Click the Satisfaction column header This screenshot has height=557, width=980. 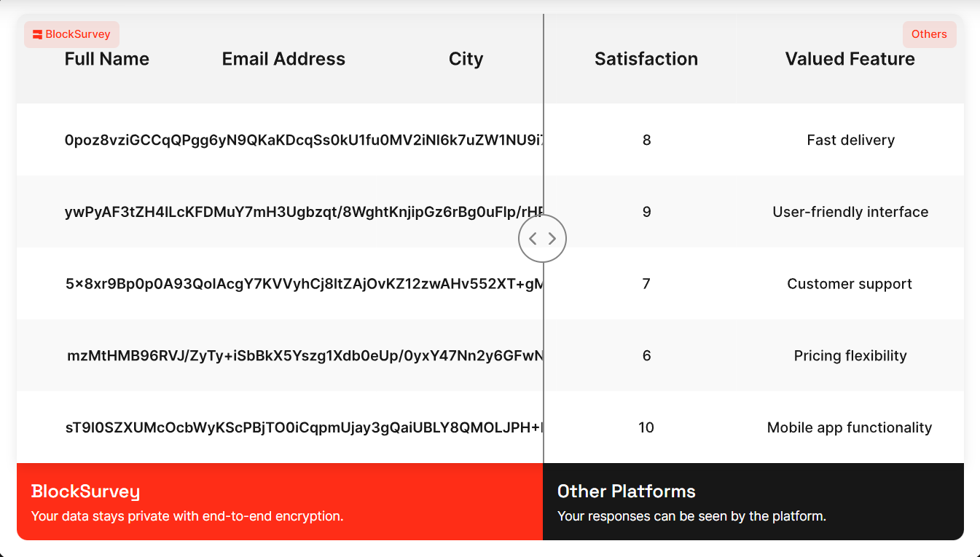(x=646, y=59)
